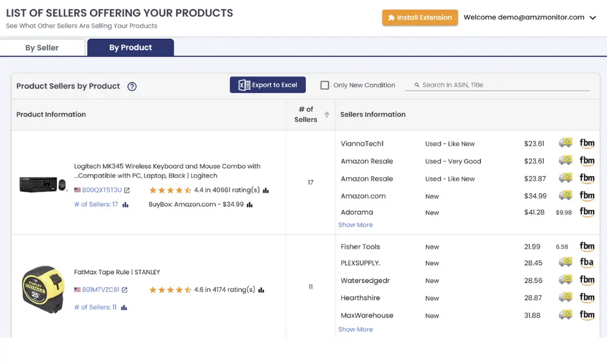The width and height of the screenshot is (607, 364).
Task: Click the Sellers Information column header
Action: [x=373, y=115]
